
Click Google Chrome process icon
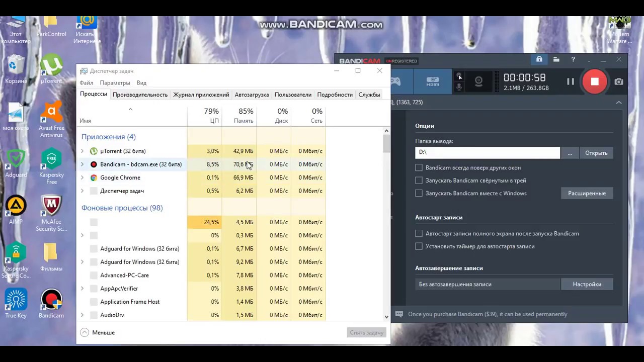coord(94,177)
